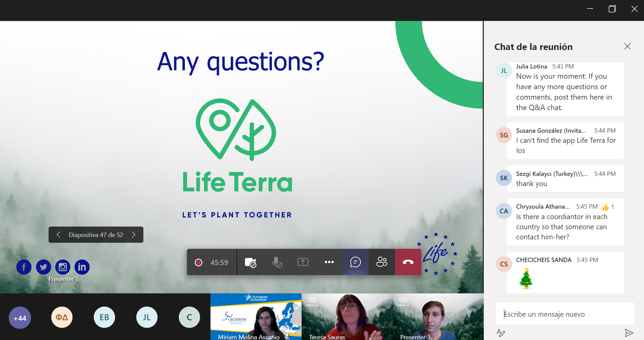
Task: Advance to next slide arrow
Action: click(134, 235)
